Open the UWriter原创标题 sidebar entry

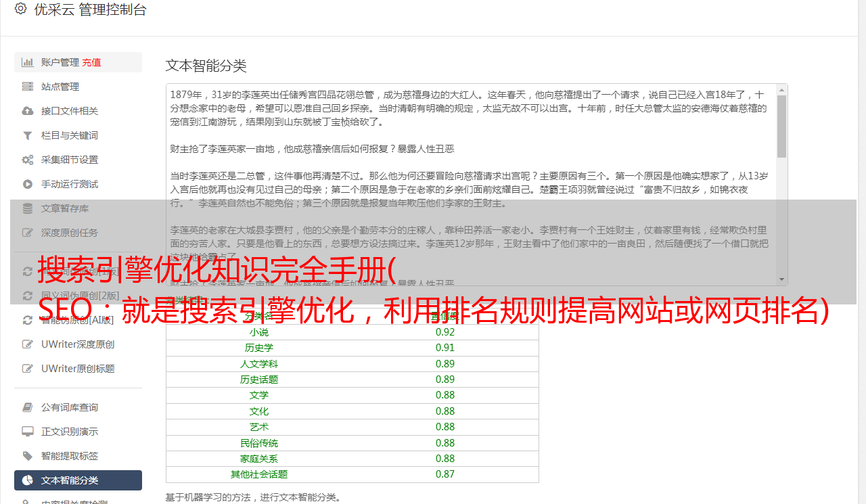pos(78,369)
